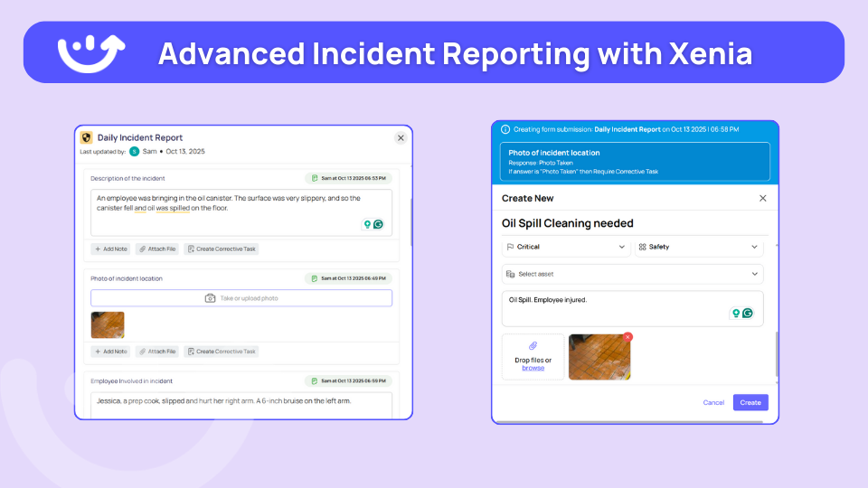Add Note under Photo of incident location

pyautogui.click(x=110, y=352)
